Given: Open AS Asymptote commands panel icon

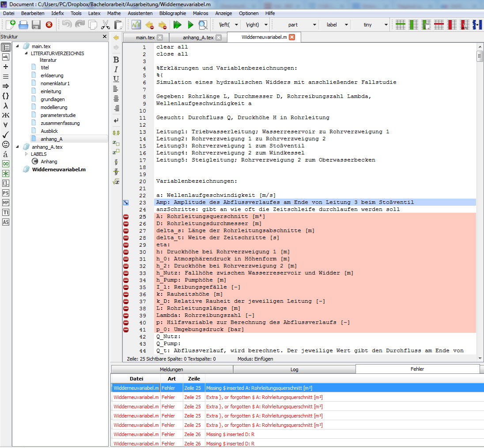Looking at the screenshot, I should pyautogui.click(x=6, y=222).
